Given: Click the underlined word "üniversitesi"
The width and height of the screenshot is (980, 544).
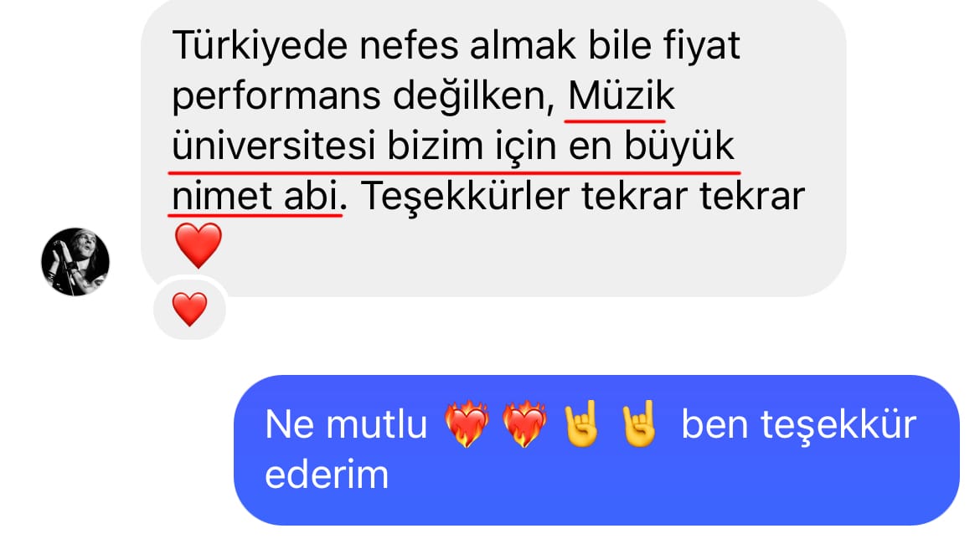Looking at the screenshot, I should tap(274, 146).
